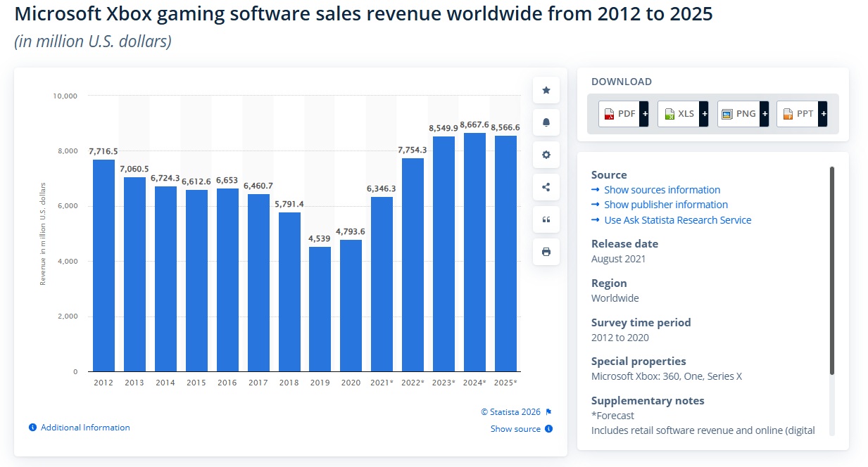Open chart settings gear icon
The height and width of the screenshot is (467, 868).
(546, 155)
